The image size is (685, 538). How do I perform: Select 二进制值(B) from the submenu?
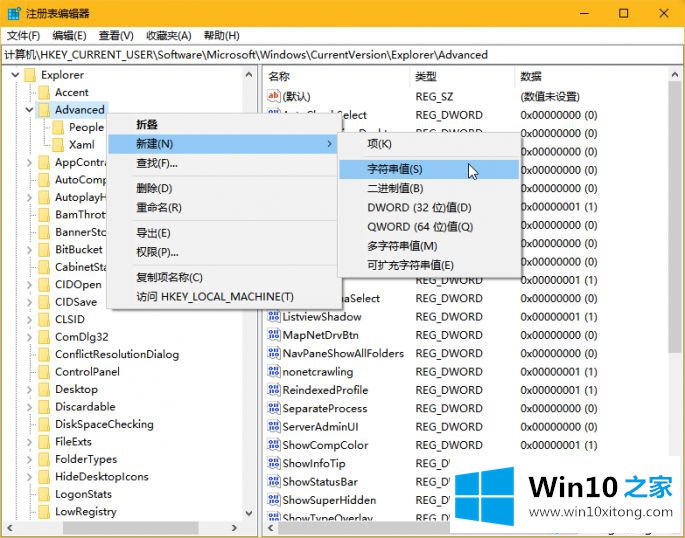click(429, 188)
